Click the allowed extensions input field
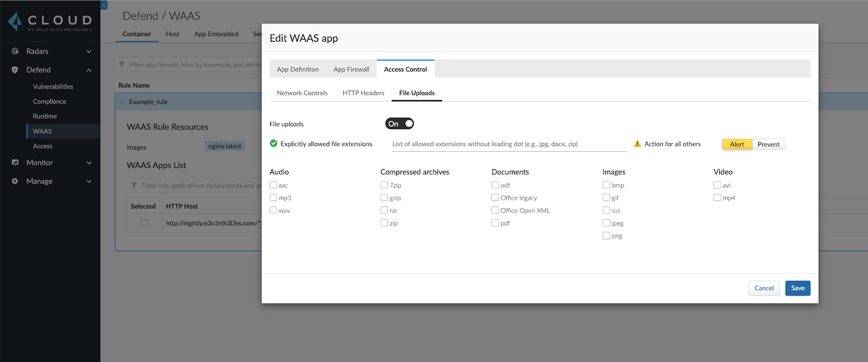This screenshot has height=362, width=868. [x=509, y=144]
